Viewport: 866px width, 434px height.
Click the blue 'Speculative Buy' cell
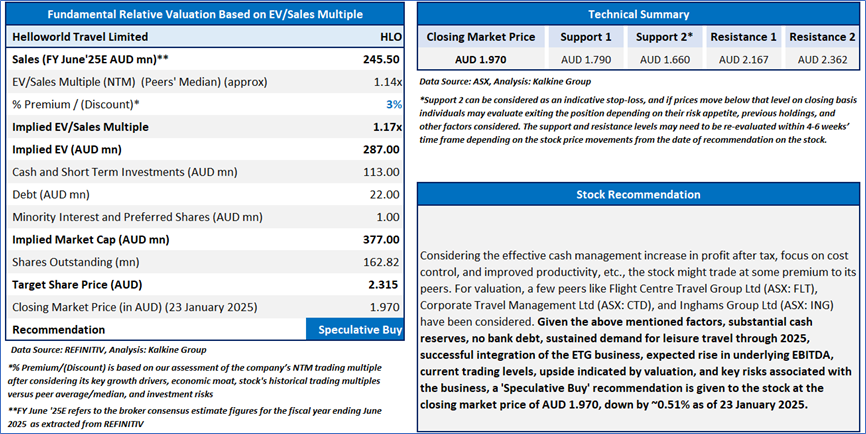(x=355, y=330)
